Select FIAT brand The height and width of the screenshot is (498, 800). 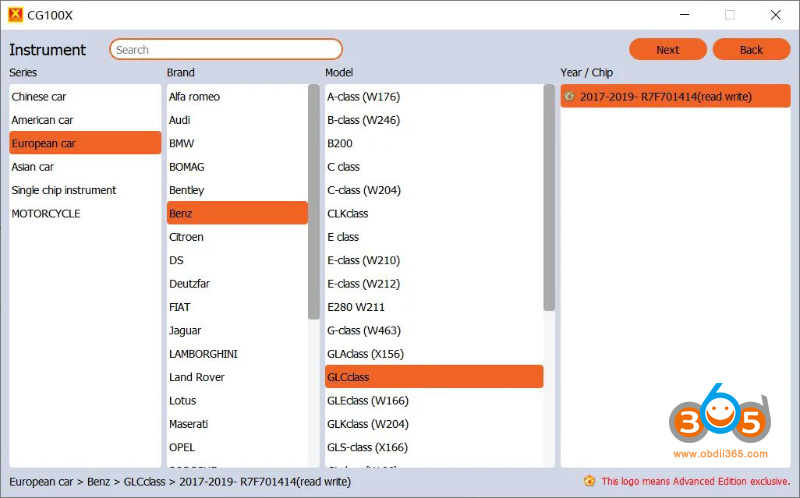[x=237, y=307]
